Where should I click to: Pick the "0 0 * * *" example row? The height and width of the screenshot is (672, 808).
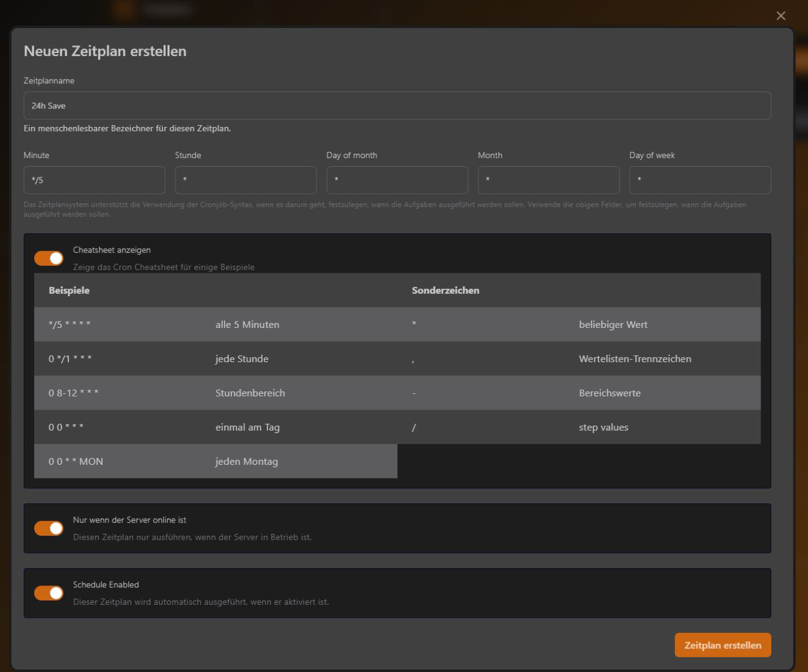pyautogui.click(x=66, y=427)
